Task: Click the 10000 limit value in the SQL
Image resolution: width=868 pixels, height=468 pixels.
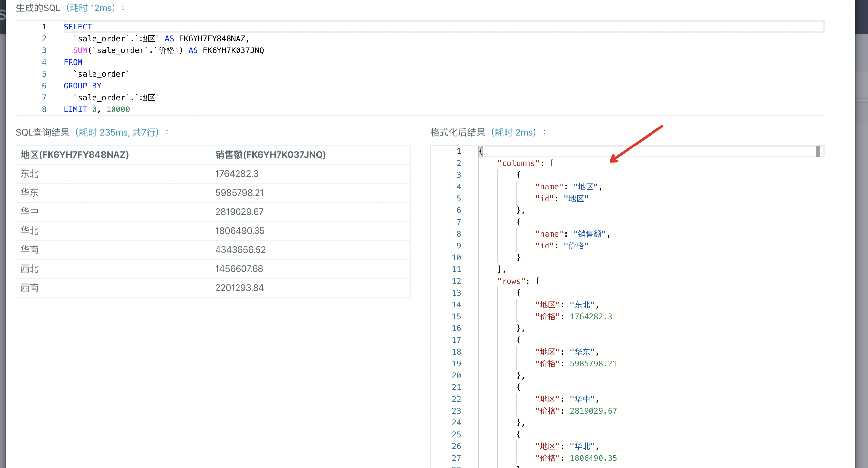Action: [118, 109]
